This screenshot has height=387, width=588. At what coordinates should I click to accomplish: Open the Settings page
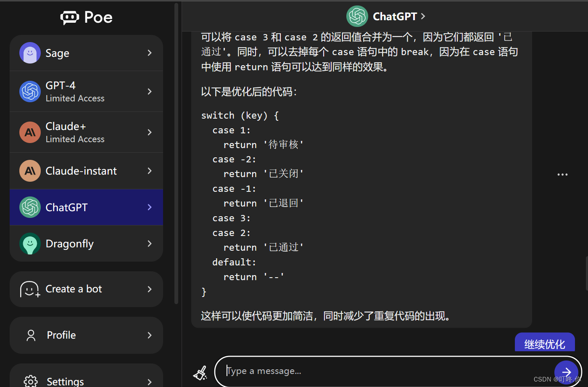[86, 376]
